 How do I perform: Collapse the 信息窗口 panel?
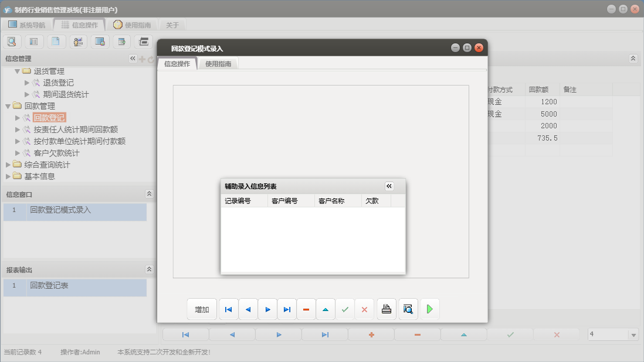tap(149, 194)
